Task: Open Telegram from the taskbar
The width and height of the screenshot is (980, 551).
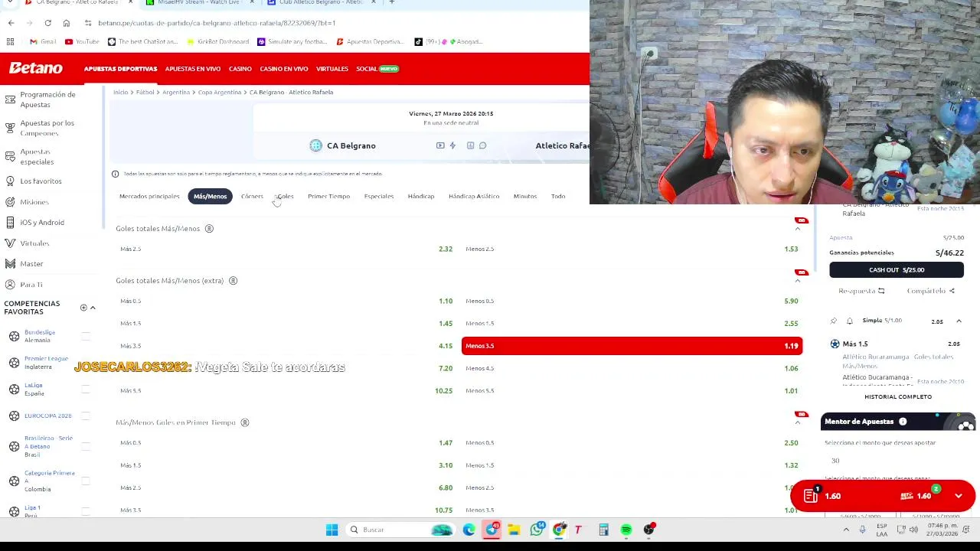Action: pyautogui.click(x=492, y=530)
